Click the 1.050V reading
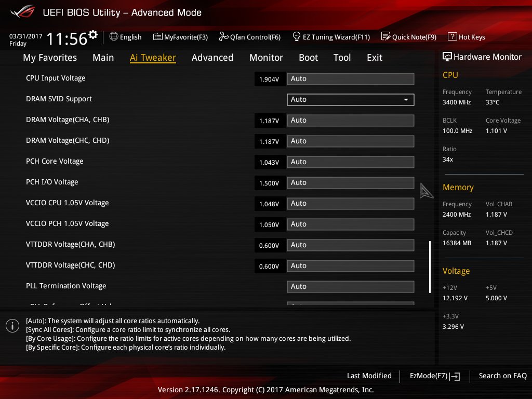The image size is (532, 399). 269,224
